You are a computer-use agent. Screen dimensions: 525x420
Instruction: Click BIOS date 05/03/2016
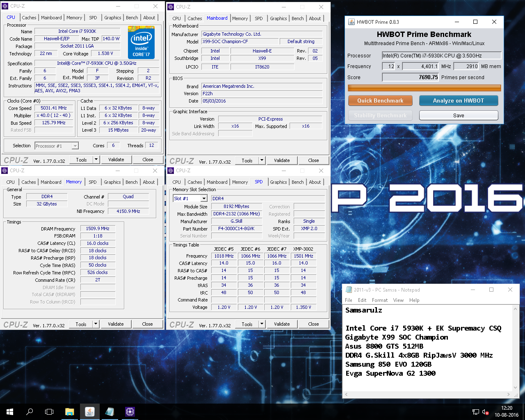click(x=262, y=101)
